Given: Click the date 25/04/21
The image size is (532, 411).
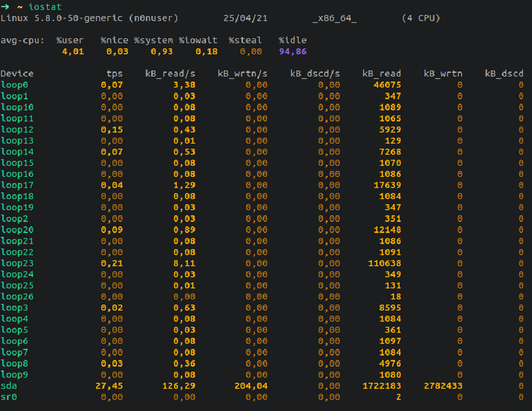Looking at the screenshot, I should point(245,18).
